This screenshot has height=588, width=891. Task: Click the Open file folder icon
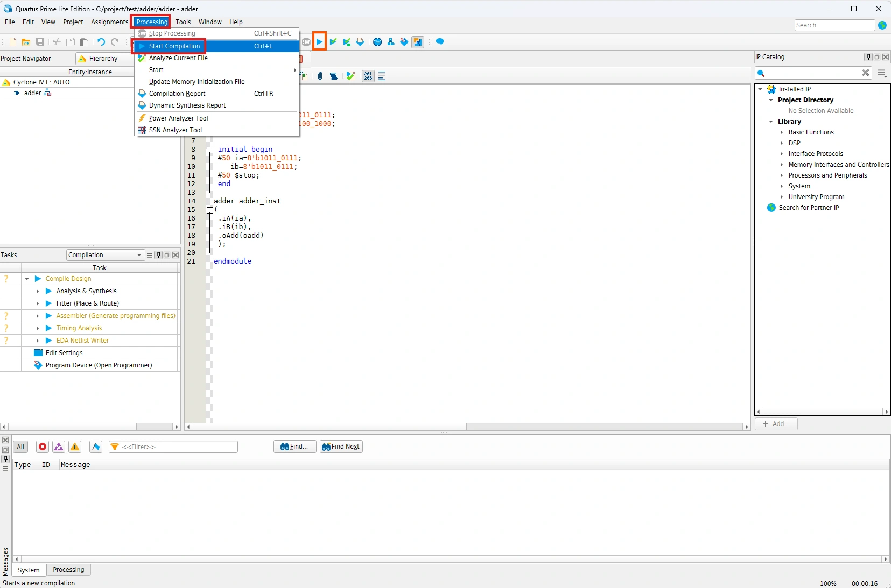(x=25, y=42)
